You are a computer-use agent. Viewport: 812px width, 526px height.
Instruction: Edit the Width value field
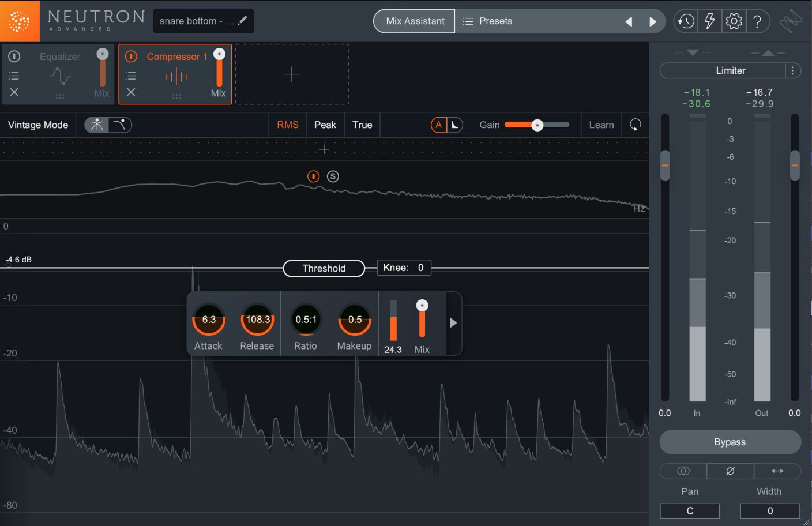pyautogui.click(x=770, y=511)
